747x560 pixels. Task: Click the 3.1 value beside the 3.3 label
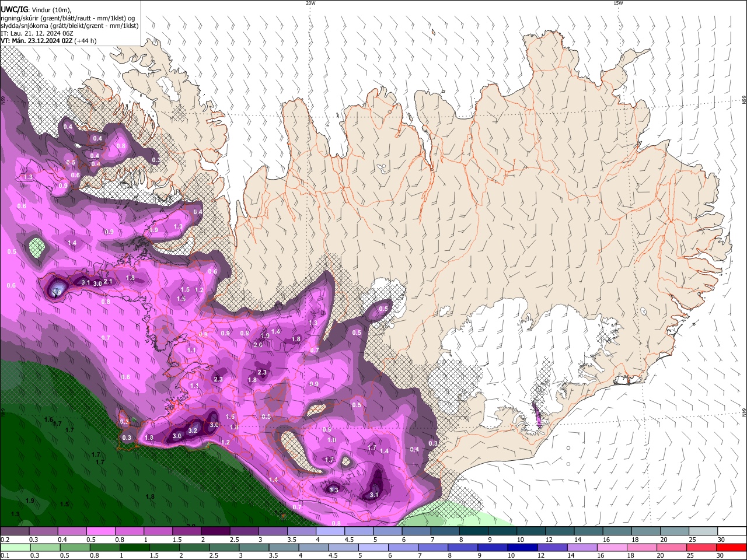coord(374,495)
